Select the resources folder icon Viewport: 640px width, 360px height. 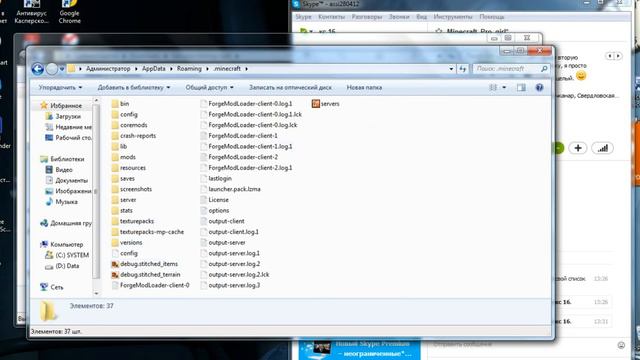coord(115,168)
